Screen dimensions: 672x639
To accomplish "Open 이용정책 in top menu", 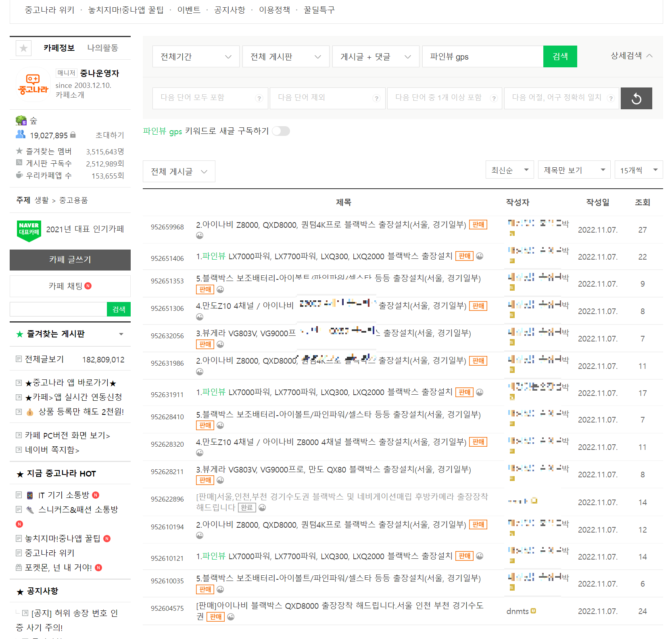I will coord(274,10).
